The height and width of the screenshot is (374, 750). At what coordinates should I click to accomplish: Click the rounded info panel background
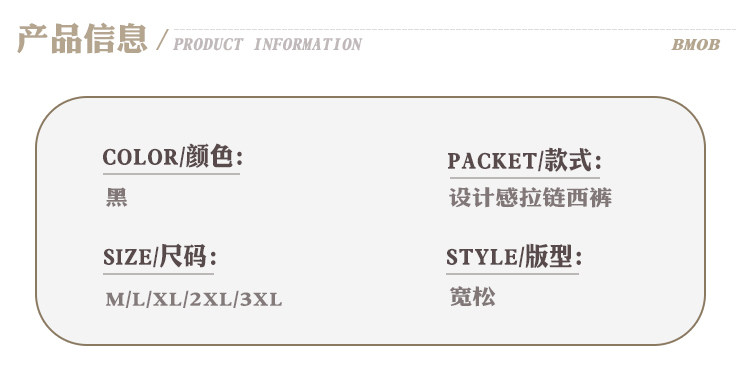(370, 220)
